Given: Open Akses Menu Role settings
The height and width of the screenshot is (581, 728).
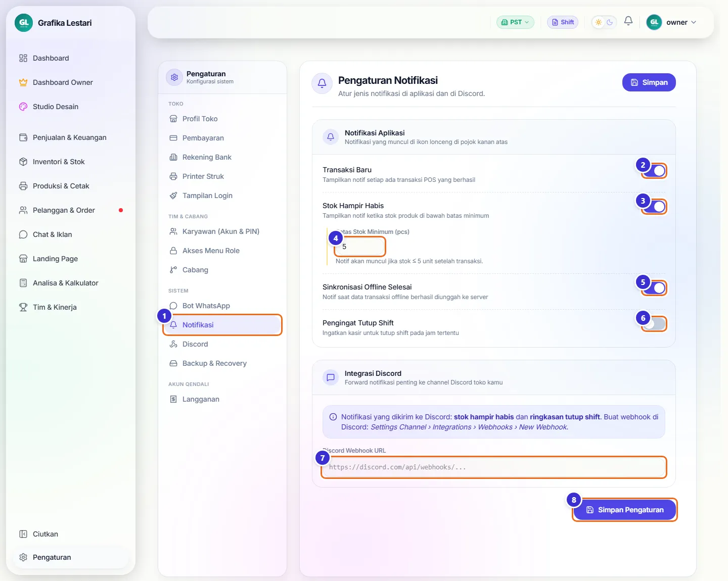Looking at the screenshot, I should pyautogui.click(x=222, y=251).
